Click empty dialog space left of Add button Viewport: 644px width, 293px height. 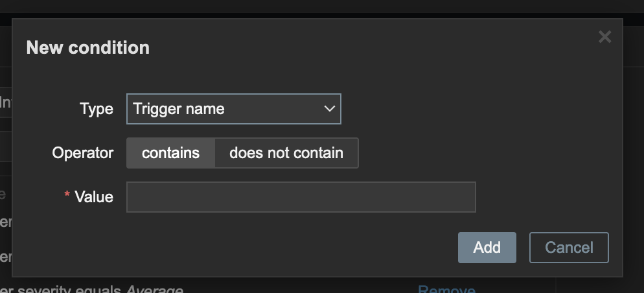coord(259,248)
